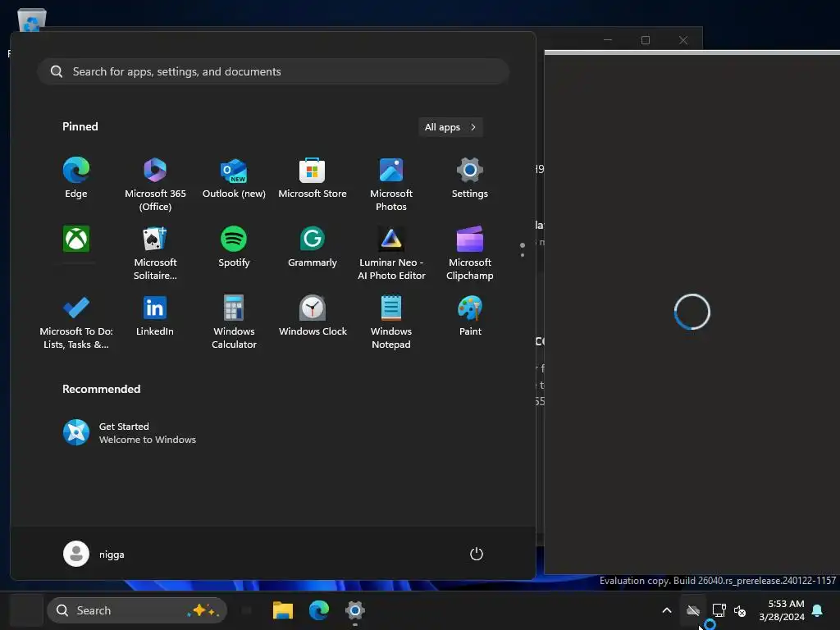The image size is (840, 630).
Task: Open the Edge pinned app
Action: (x=76, y=178)
